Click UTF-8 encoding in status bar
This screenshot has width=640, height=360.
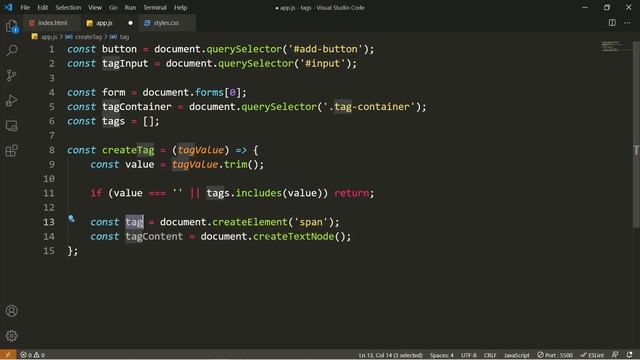pyautogui.click(x=469, y=355)
